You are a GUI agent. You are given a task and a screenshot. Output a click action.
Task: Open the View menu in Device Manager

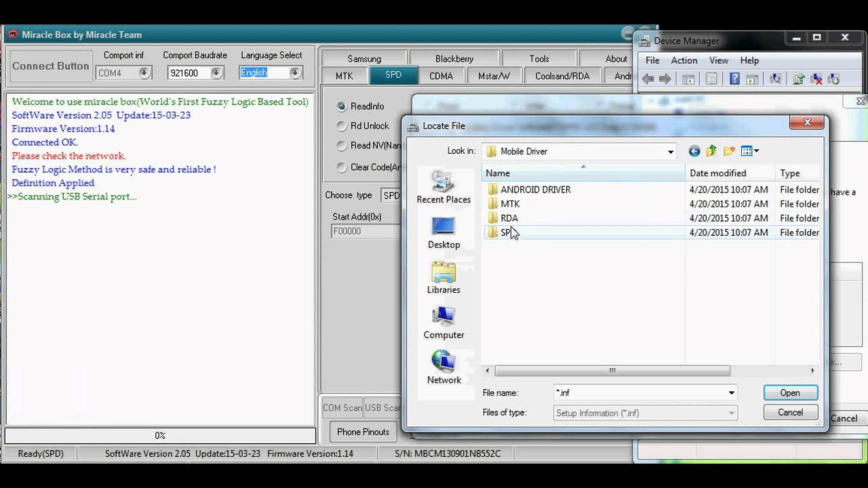[718, 60]
